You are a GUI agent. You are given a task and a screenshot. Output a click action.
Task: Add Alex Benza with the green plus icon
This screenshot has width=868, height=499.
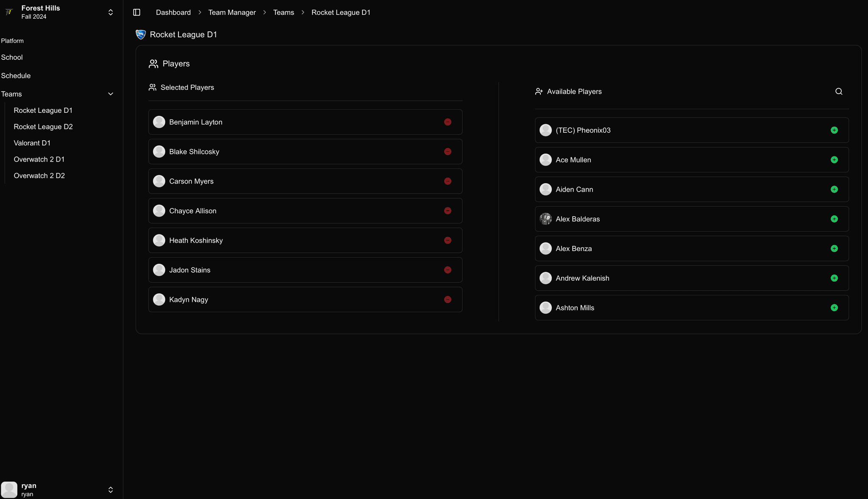[834, 248]
